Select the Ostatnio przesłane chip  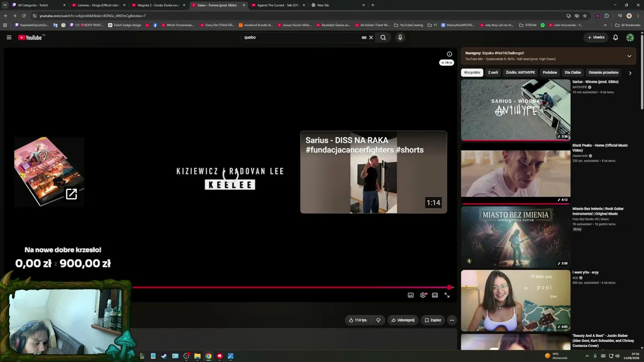603,72
